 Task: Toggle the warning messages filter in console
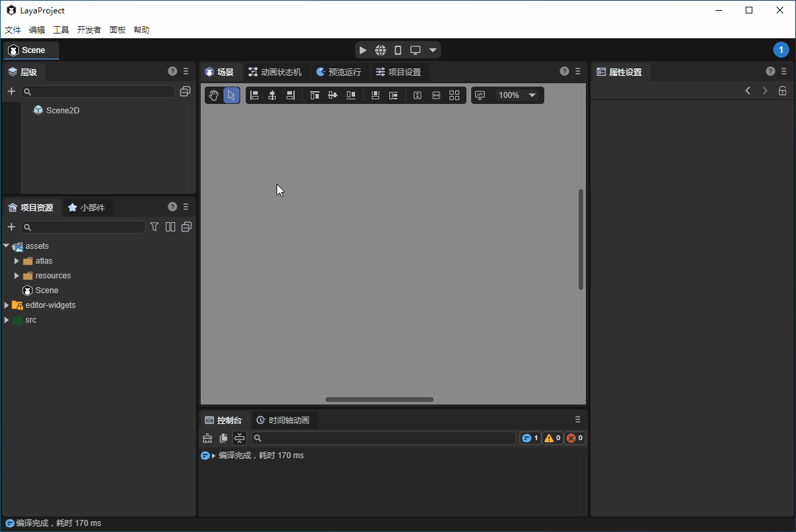(552, 438)
